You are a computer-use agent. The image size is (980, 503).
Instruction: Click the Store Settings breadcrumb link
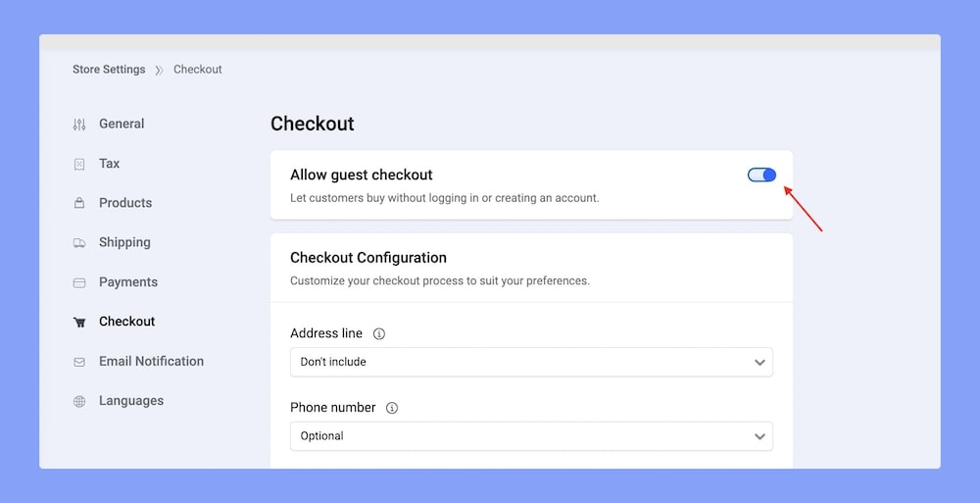(109, 70)
